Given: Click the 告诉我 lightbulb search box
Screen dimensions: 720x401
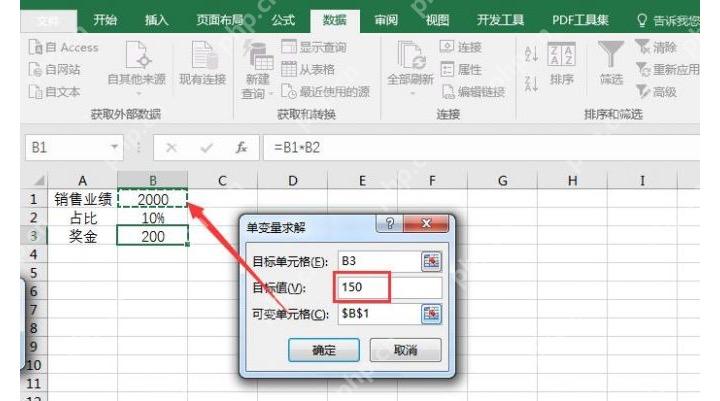Looking at the screenshot, I should (x=668, y=20).
